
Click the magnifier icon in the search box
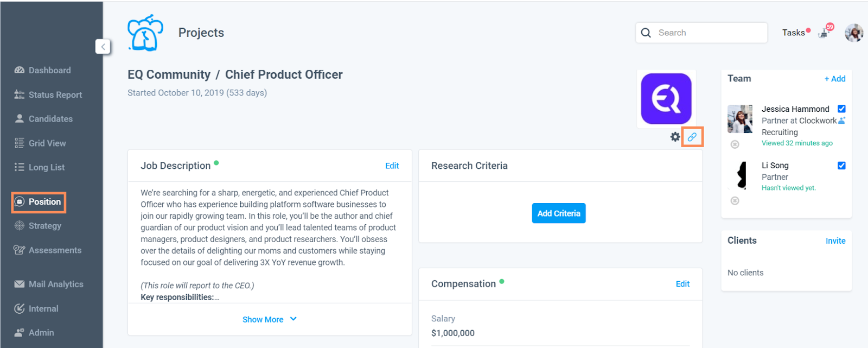pos(646,33)
